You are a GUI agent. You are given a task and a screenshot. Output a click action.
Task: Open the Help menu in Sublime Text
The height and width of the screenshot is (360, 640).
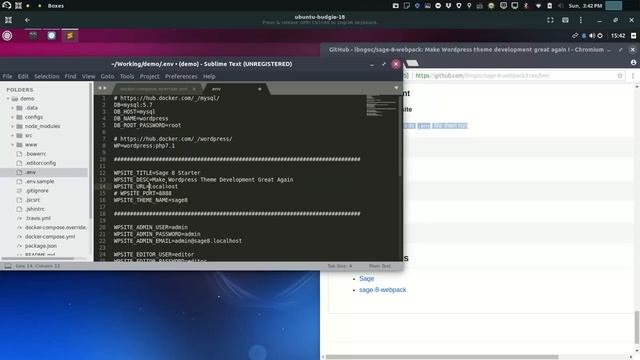(x=209, y=76)
